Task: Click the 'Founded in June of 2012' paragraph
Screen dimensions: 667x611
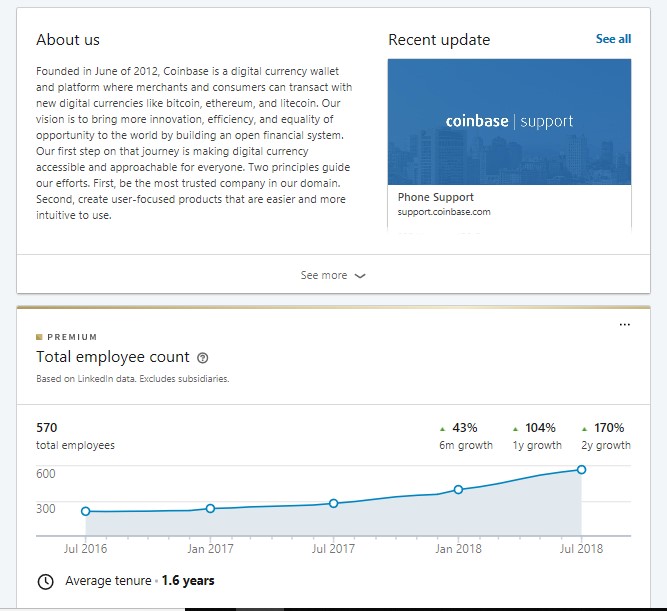Action: pos(194,143)
